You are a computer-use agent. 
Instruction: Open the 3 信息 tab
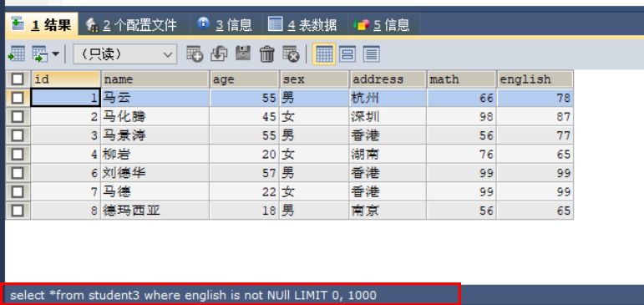pos(224,25)
